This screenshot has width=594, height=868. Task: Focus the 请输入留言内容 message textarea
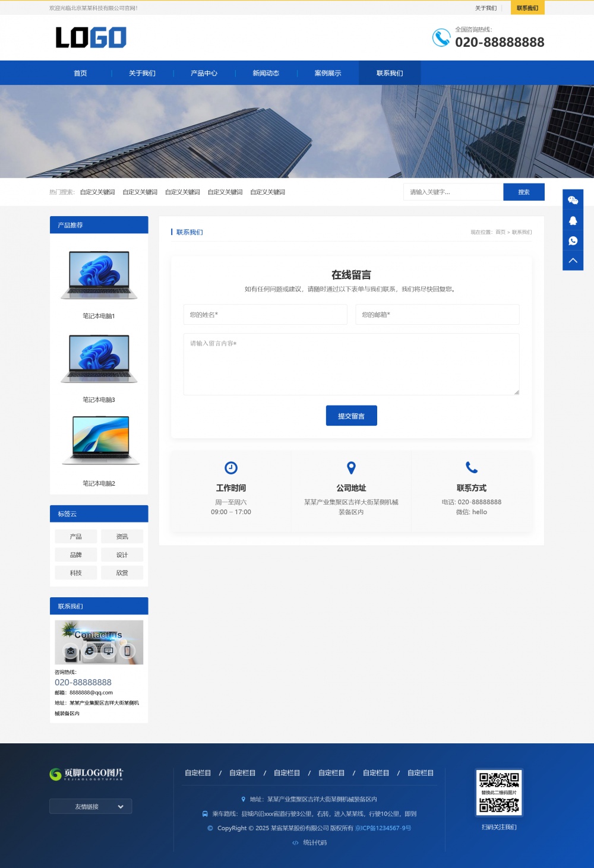click(351, 364)
